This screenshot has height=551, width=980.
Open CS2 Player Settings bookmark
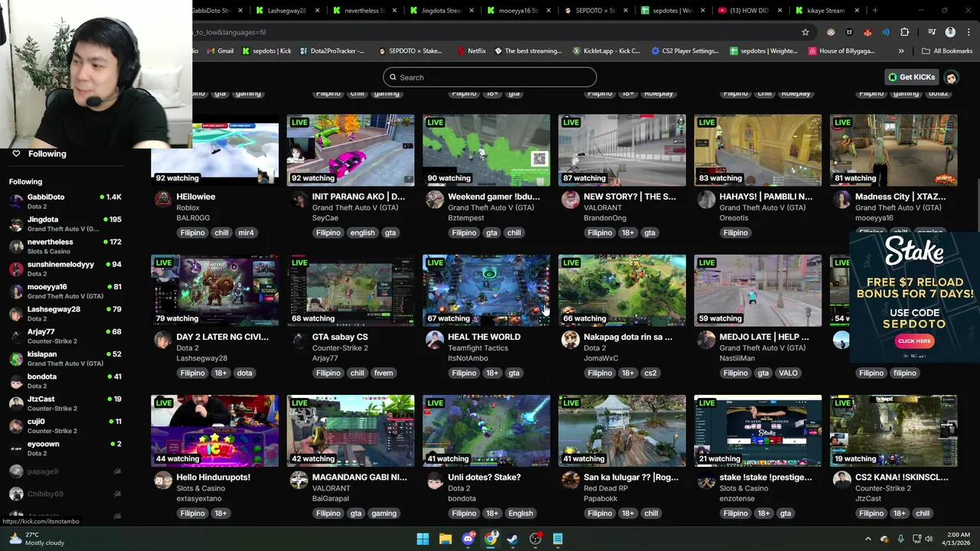click(x=685, y=51)
